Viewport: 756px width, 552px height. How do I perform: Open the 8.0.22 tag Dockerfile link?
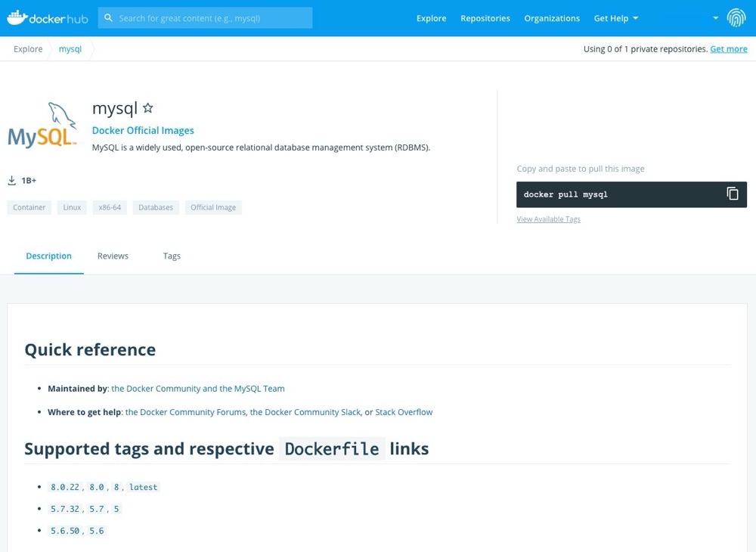[x=65, y=487]
